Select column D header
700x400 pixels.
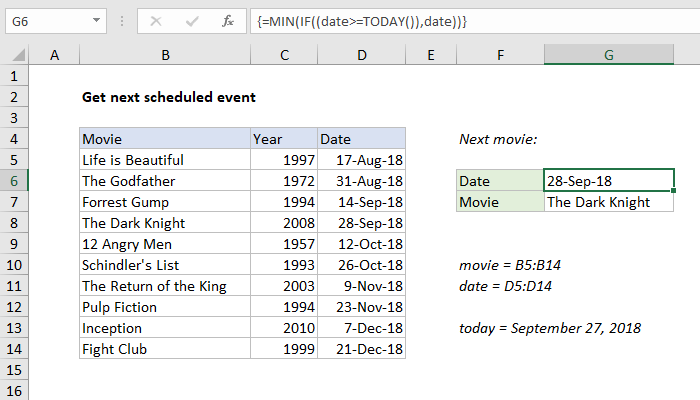click(361, 54)
